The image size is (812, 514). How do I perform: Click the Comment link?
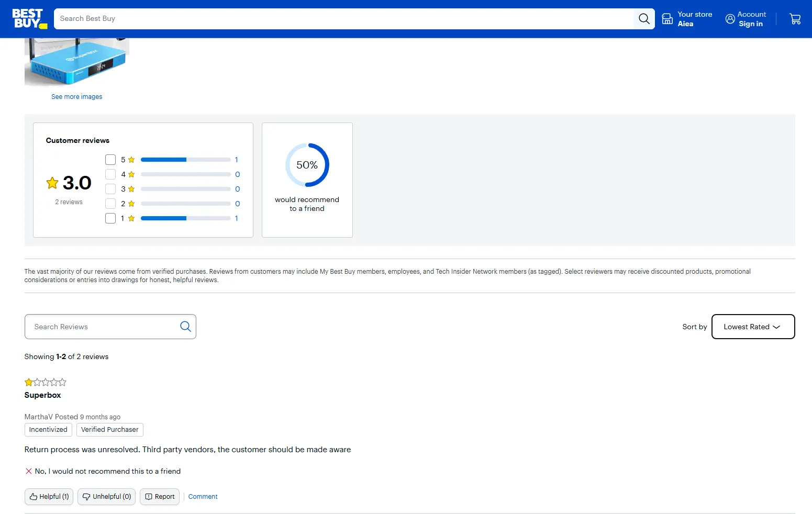(x=203, y=497)
